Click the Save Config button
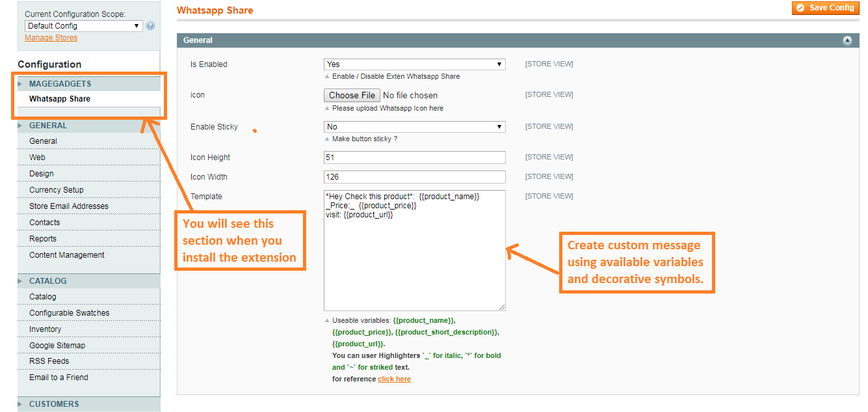This screenshot has width=868, height=412. 825,8
